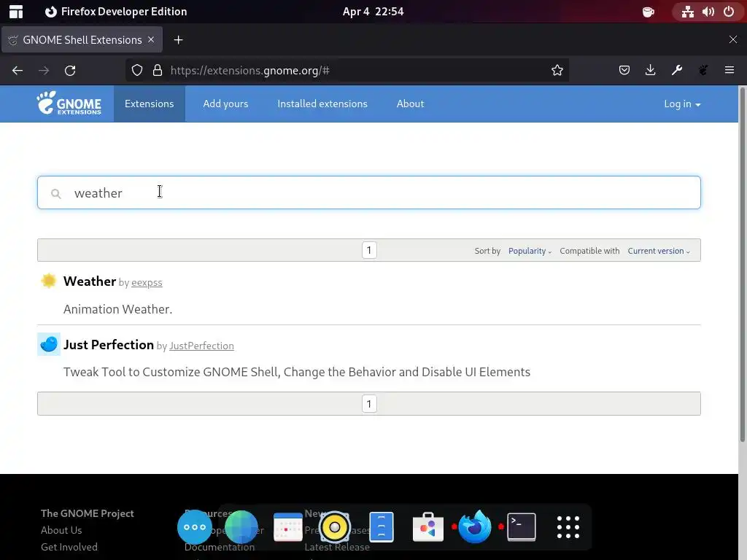Open a new browser tab
Screen dimensions: 747x560
178,40
